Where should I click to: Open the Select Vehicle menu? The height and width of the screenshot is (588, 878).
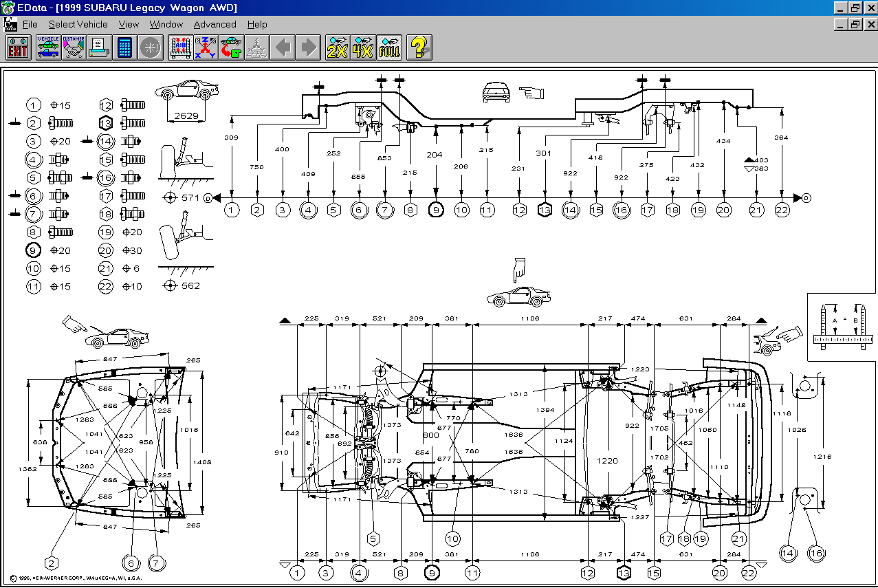78,24
